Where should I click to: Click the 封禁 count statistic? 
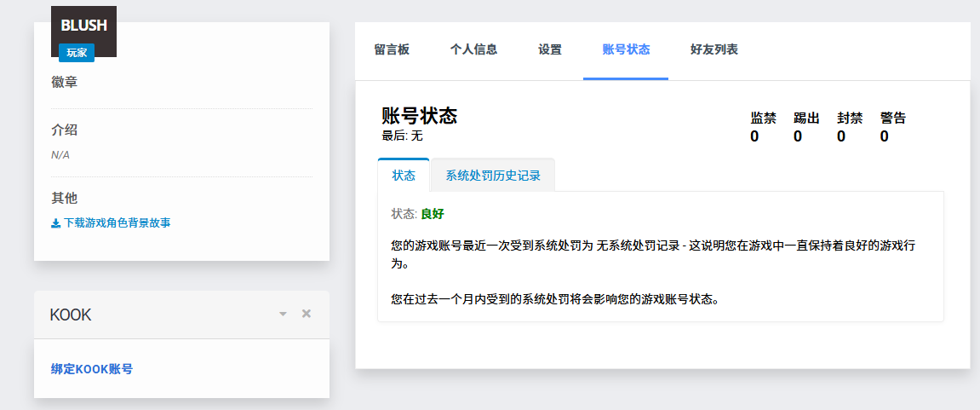[850, 128]
